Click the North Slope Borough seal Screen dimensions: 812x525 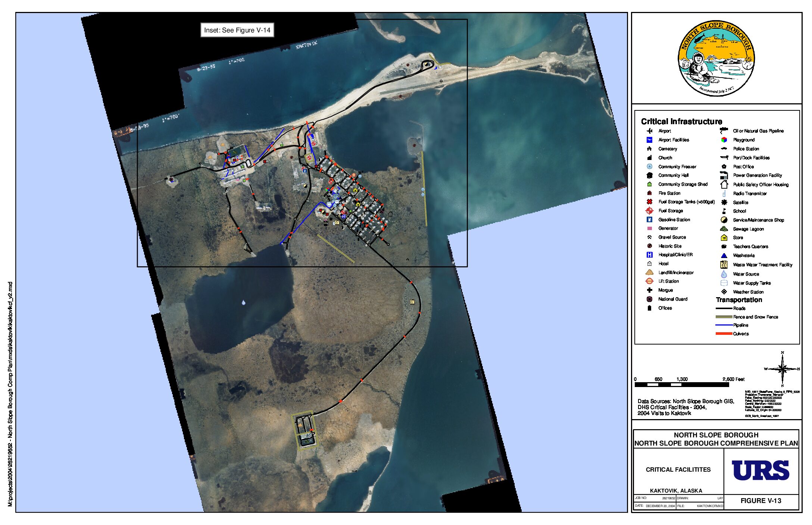[x=716, y=58]
